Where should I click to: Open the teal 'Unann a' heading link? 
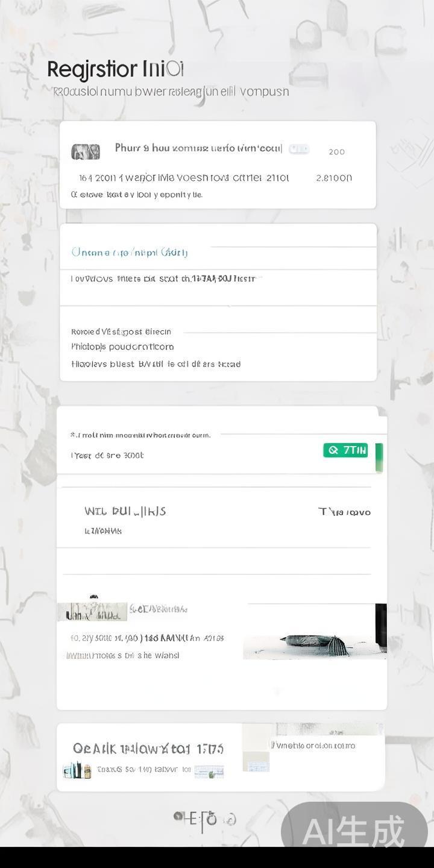[x=130, y=252]
